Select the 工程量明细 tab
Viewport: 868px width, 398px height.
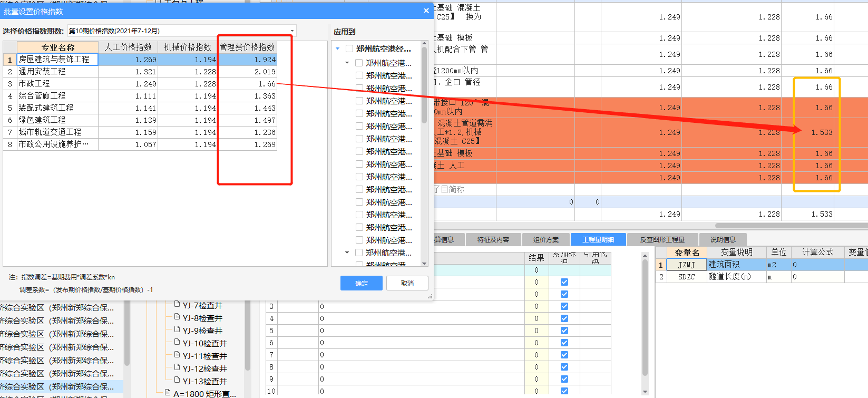pos(598,239)
